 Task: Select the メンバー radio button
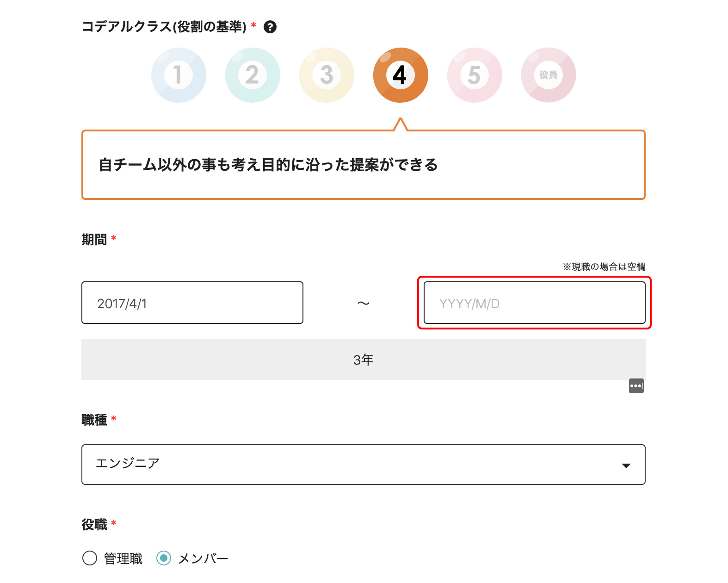[164, 558]
